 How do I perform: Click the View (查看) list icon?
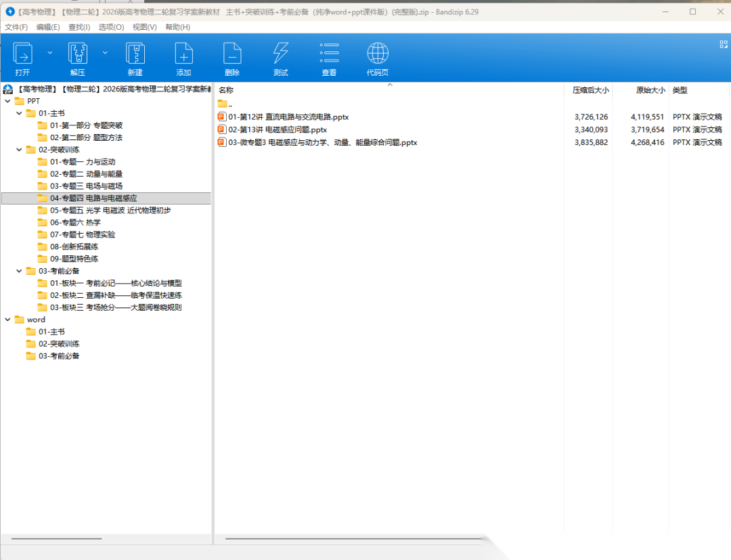click(329, 54)
